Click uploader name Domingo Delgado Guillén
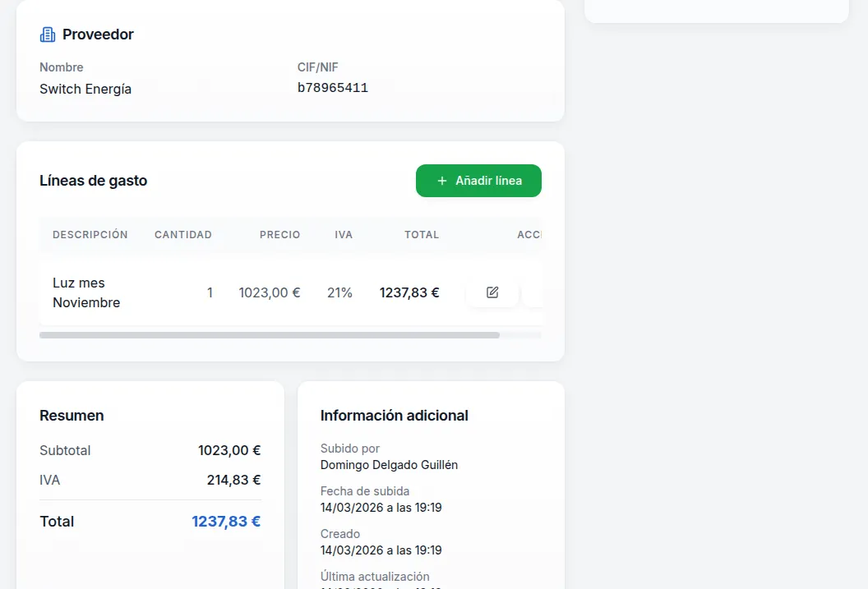868x589 pixels. [389, 465]
